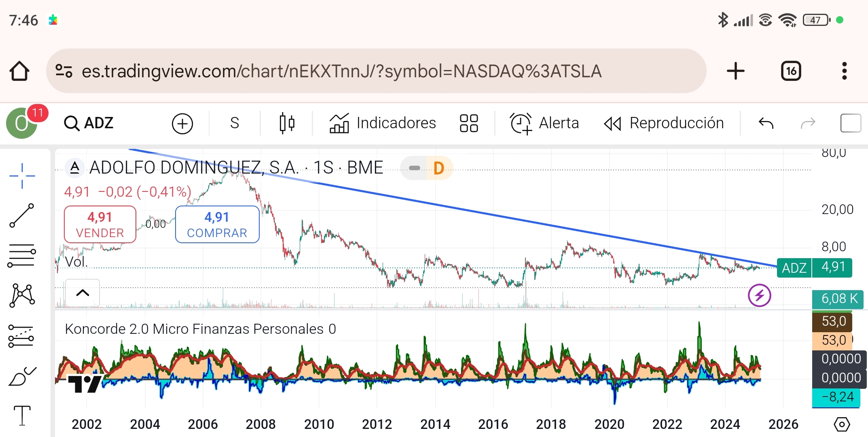
Task: Tap the Bluetooth status icon
Action: [723, 20]
